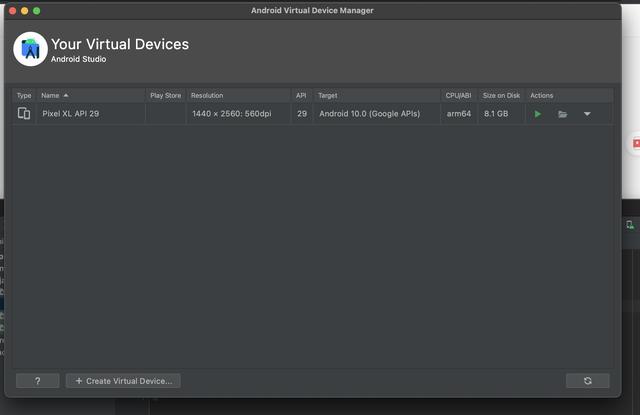Sort by the Target column header

pos(328,96)
